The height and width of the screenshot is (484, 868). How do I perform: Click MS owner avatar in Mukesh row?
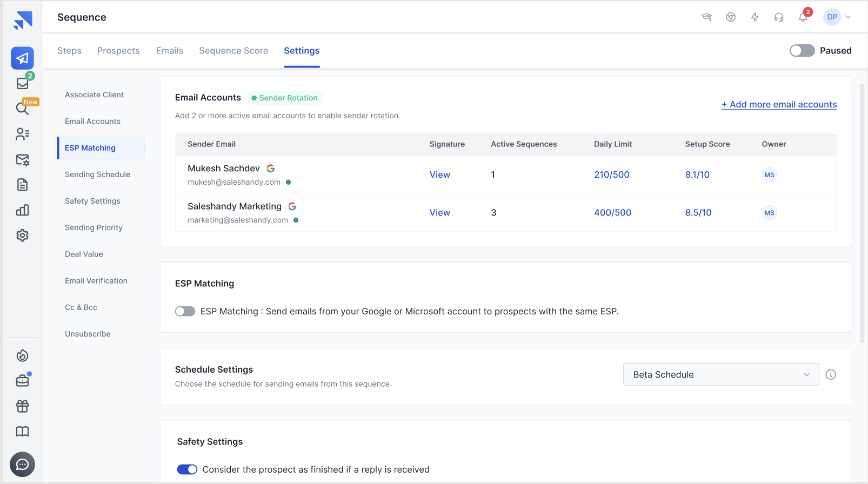pyautogui.click(x=770, y=175)
